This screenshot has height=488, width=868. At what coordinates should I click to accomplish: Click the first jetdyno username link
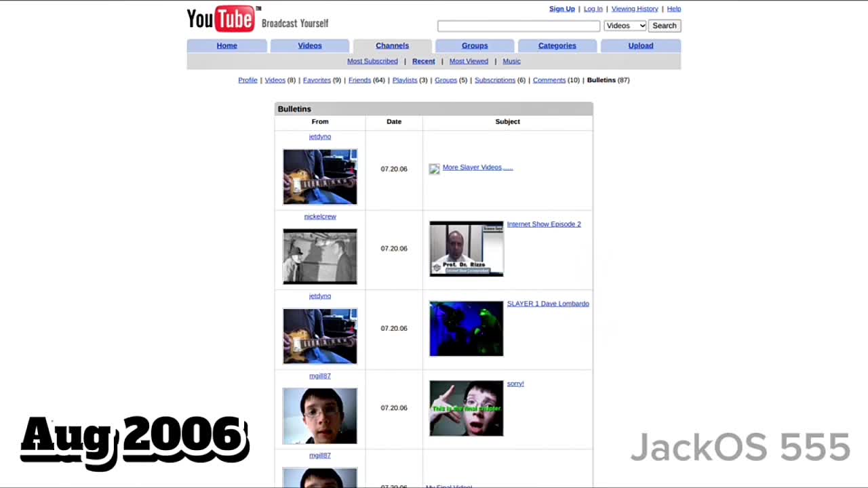coord(320,137)
